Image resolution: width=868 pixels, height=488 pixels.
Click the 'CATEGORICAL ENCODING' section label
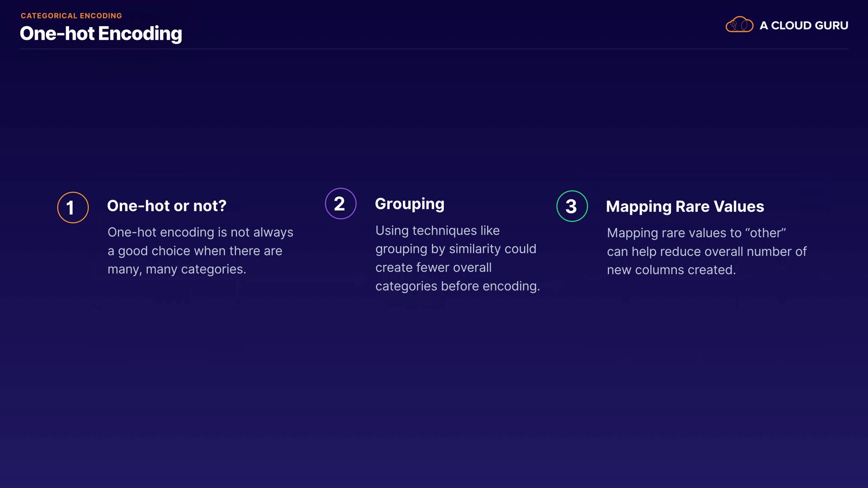tap(71, 16)
